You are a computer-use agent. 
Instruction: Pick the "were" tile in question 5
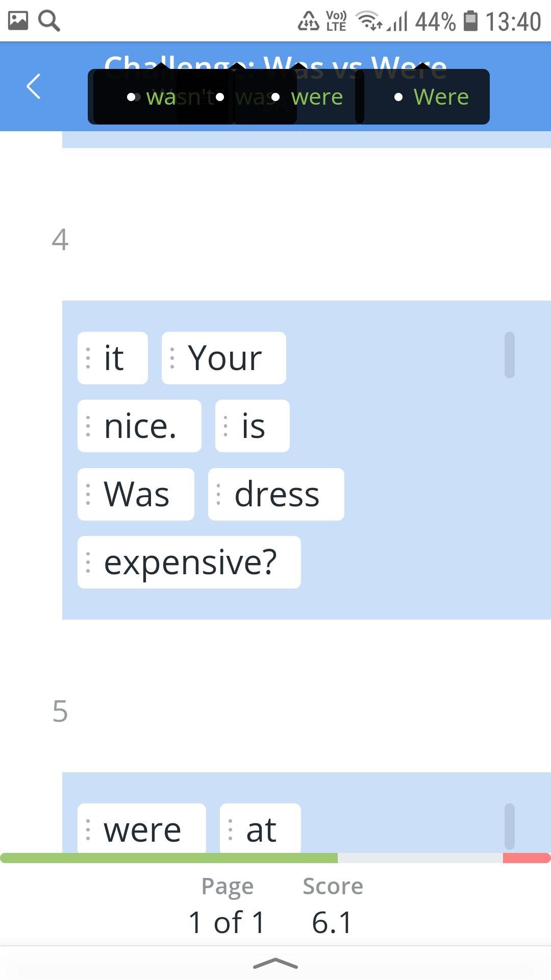pyautogui.click(x=142, y=829)
